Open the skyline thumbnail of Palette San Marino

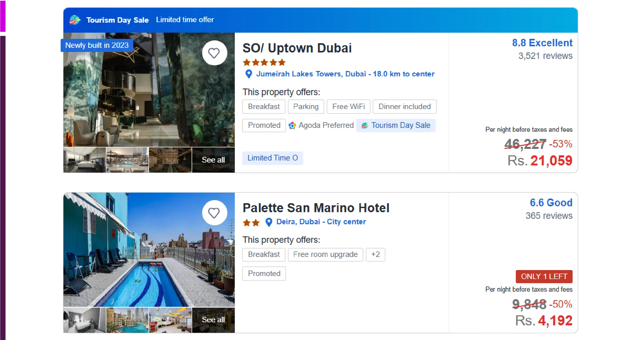(127, 320)
